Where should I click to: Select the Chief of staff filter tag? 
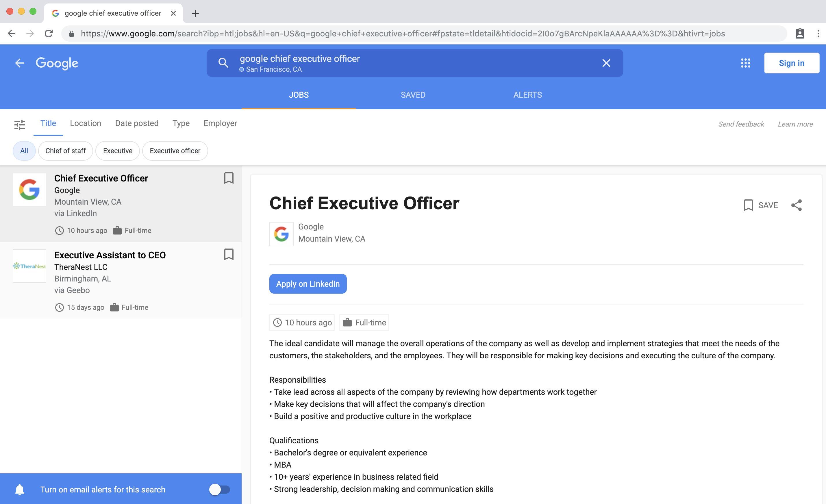pos(66,151)
